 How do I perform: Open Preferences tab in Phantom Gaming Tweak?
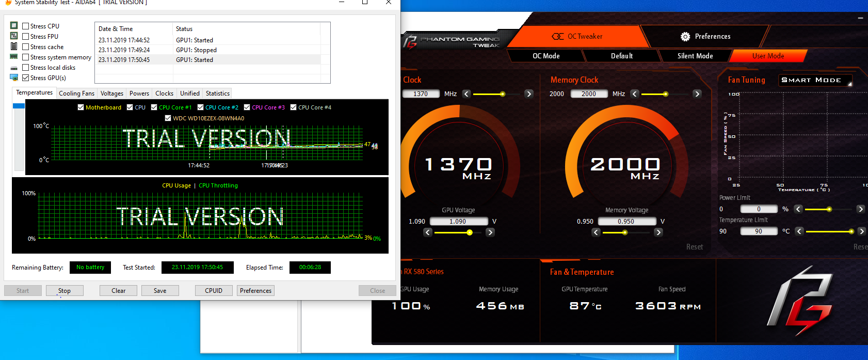click(x=705, y=36)
